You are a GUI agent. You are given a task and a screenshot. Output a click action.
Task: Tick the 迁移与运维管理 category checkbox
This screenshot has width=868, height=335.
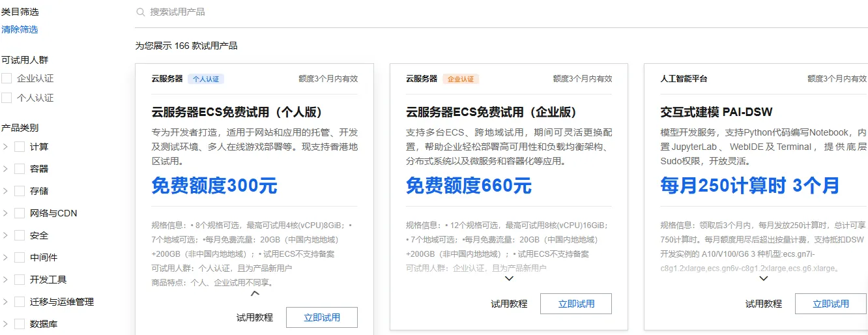tap(20, 302)
